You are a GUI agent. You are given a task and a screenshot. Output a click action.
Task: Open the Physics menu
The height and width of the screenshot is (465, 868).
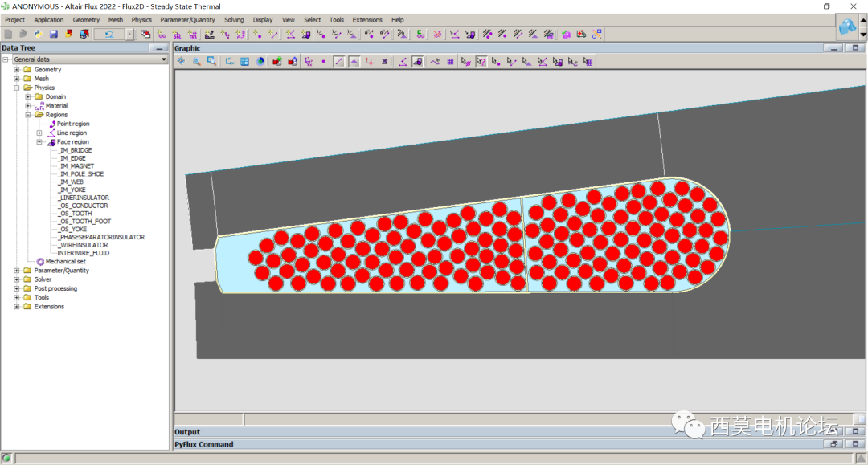coord(141,20)
